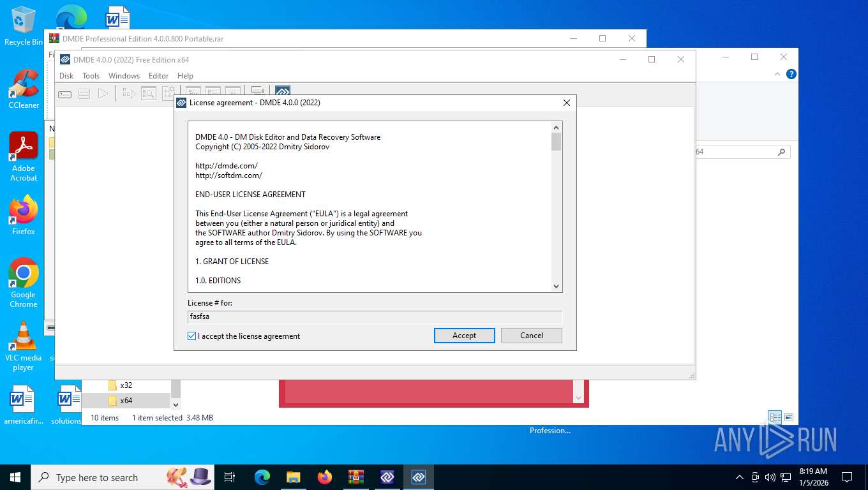Viewport: 868px width, 490px height.
Task: Click the Select Disk drive icon in DMDE toolbar
Action: 65,94
